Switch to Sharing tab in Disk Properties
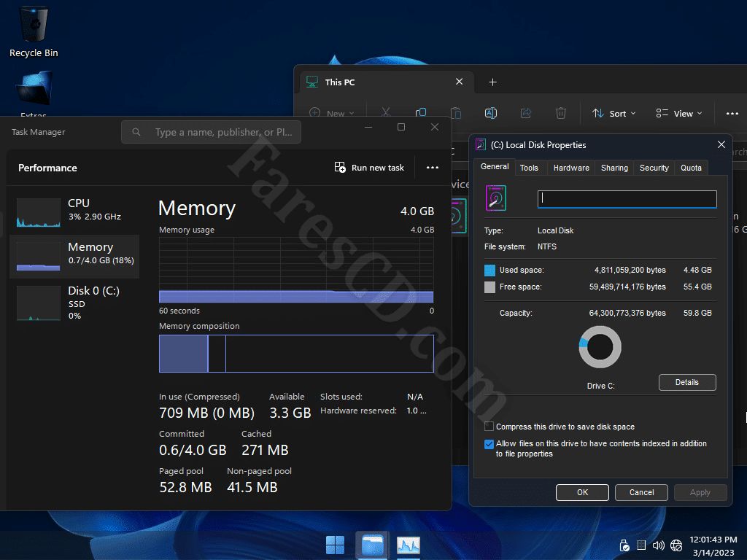This screenshot has width=747, height=560. click(614, 168)
